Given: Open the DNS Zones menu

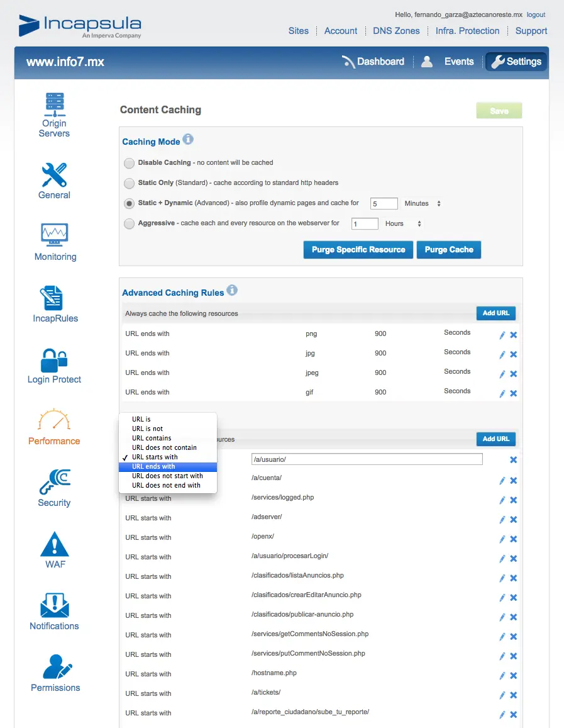Looking at the screenshot, I should pyautogui.click(x=396, y=31).
